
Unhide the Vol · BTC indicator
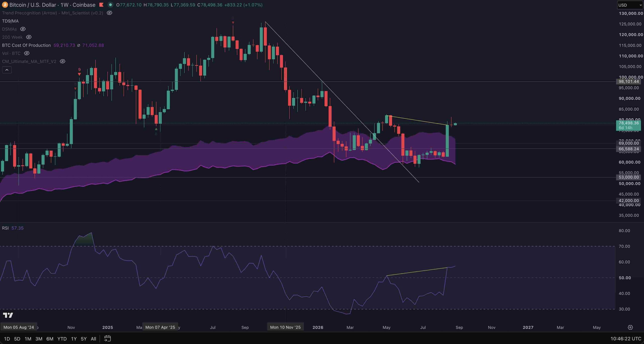click(x=27, y=53)
